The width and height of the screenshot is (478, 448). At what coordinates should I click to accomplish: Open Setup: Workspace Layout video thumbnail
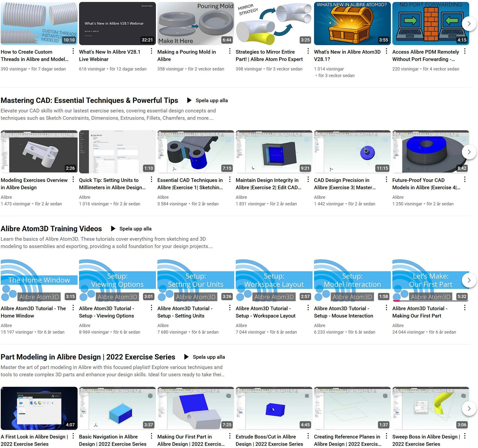click(x=274, y=280)
